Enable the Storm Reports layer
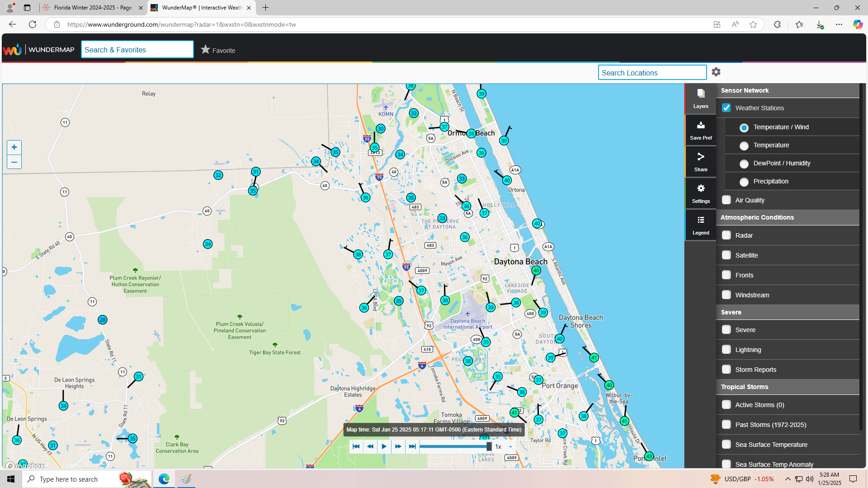 tap(726, 369)
